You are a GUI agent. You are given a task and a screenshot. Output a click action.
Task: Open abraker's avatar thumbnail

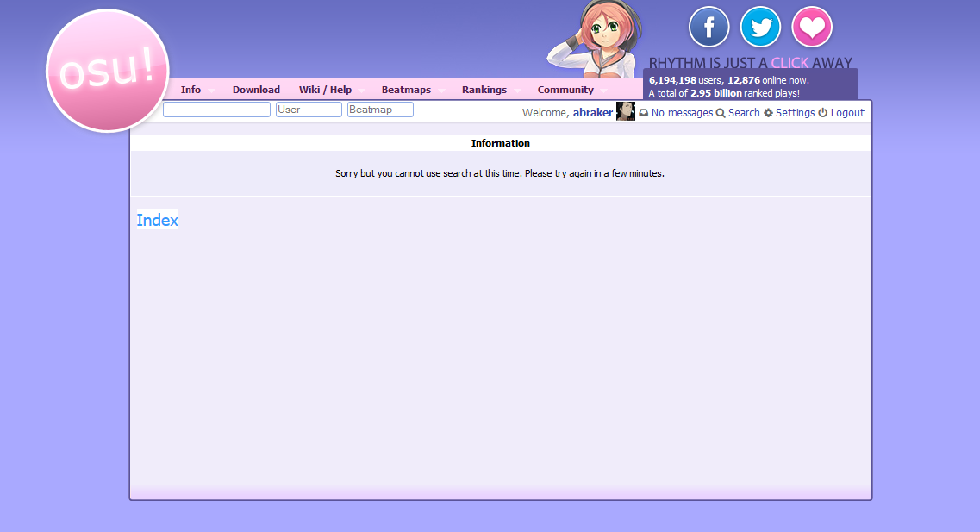pos(626,111)
